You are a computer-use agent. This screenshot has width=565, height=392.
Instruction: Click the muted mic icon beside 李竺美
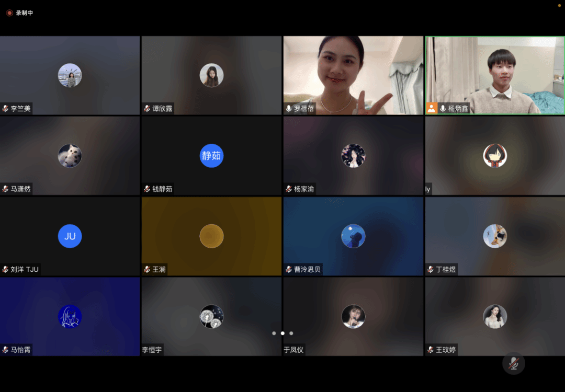[5, 109]
